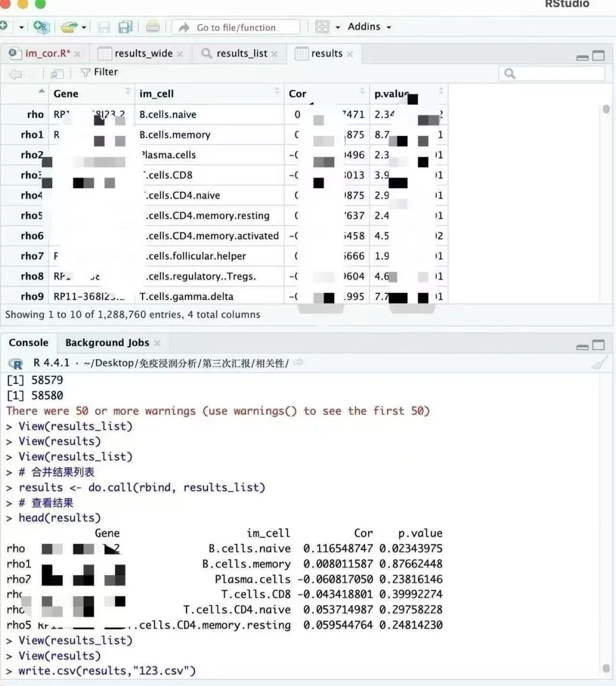Close the Background Jobs tab
616x686 pixels.
point(157,342)
